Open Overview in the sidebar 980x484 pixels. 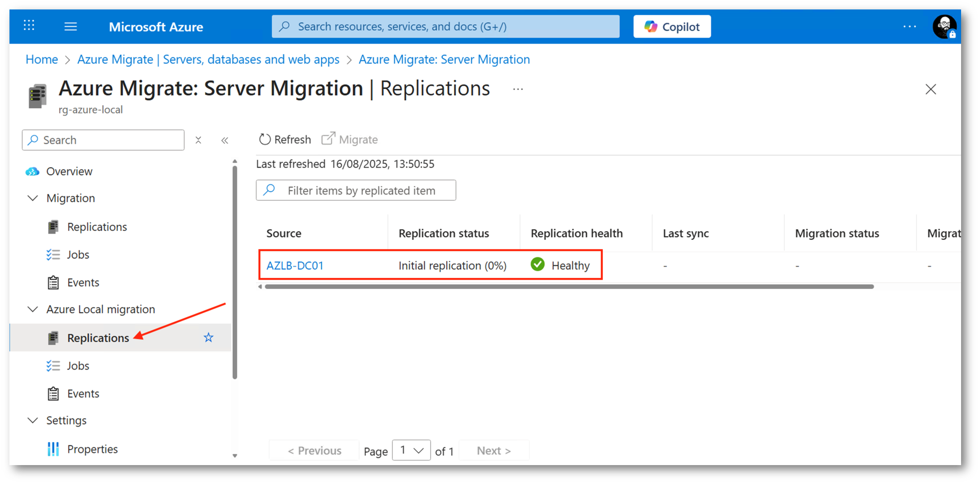(x=69, y=172)
